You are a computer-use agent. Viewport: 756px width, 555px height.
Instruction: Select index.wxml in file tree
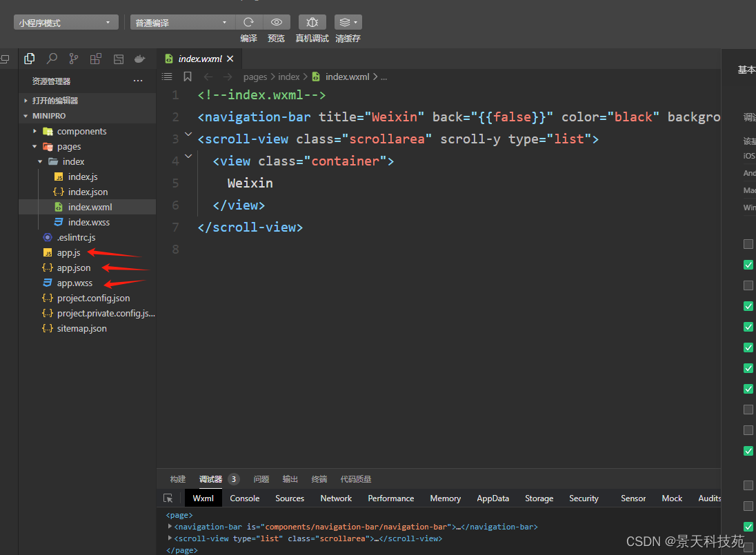[87, 207]
